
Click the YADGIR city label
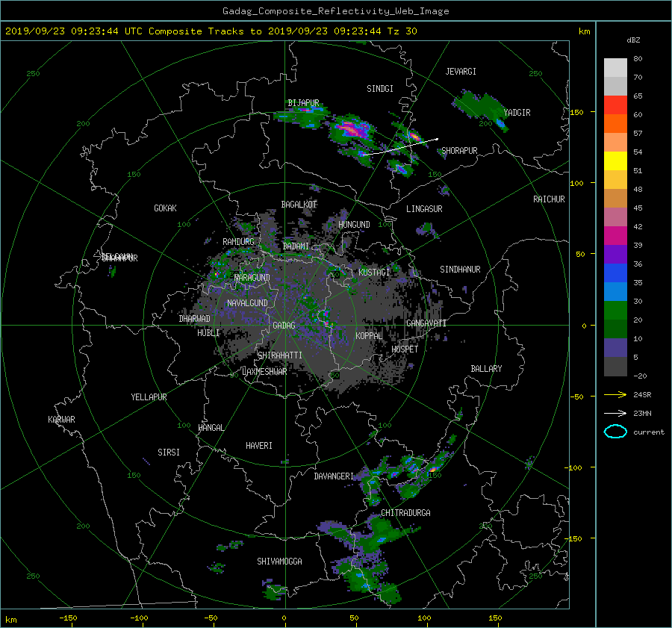click(517, 113)
